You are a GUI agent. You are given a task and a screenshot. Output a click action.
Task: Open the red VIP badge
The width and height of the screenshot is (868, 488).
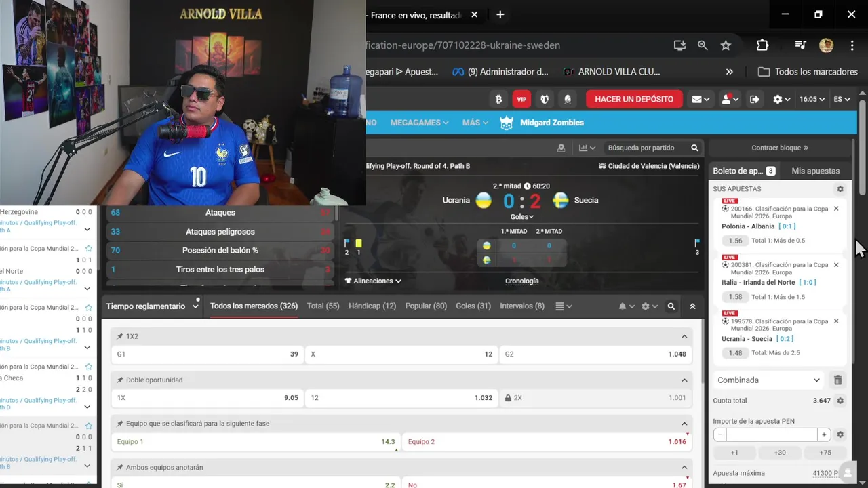521,99
